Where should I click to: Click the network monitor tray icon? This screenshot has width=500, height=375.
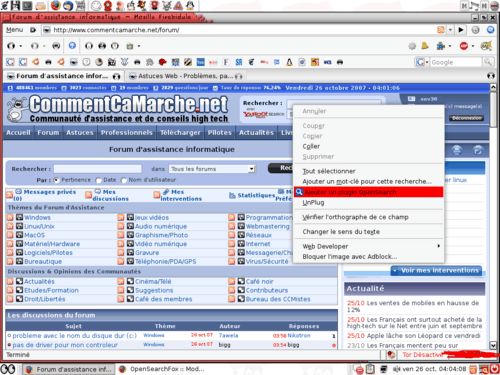[384, 369]
